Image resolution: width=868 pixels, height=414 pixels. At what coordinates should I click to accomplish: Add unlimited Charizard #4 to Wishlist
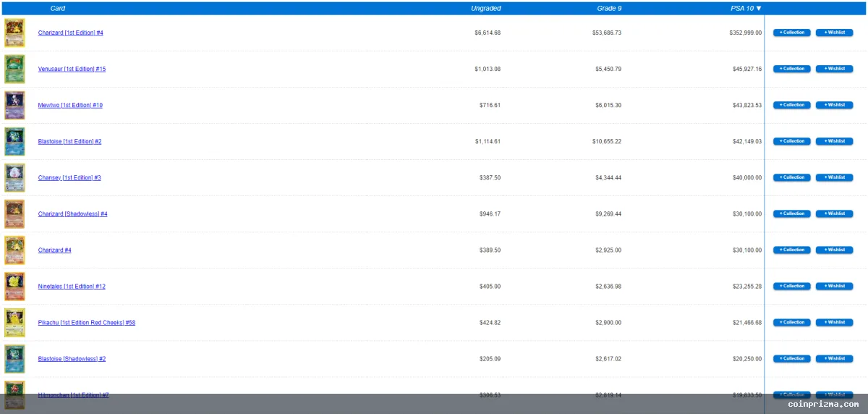(x=835, y=250)
